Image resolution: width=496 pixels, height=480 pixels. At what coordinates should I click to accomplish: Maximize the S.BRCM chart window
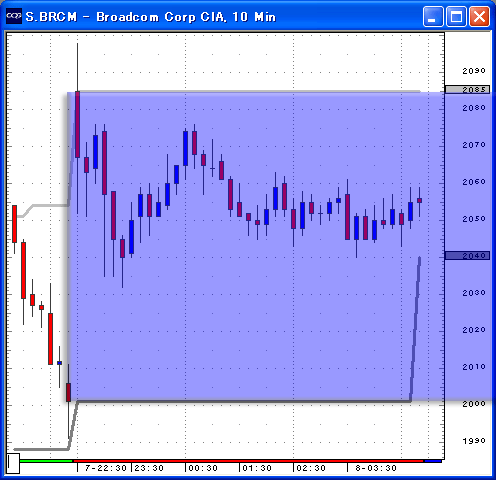click(456, 16)
